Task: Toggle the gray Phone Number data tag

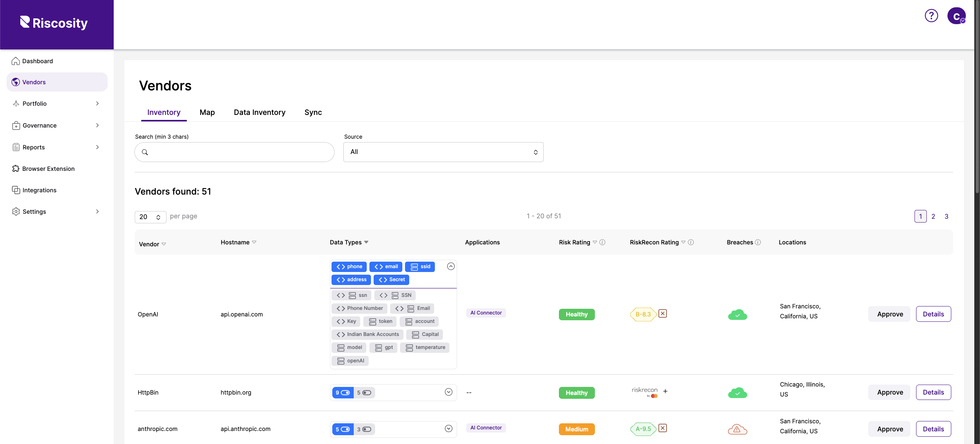Action: [359, 308]
